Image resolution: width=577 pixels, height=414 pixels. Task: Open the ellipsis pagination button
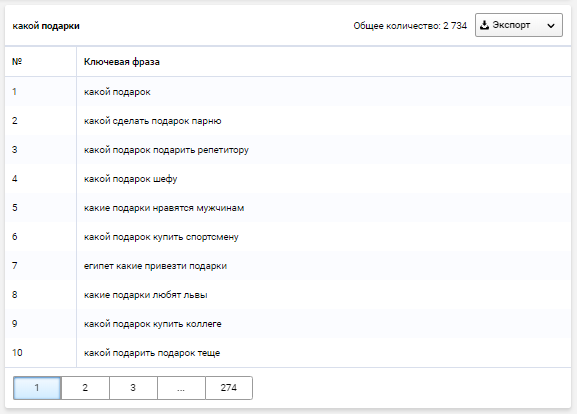181,388
